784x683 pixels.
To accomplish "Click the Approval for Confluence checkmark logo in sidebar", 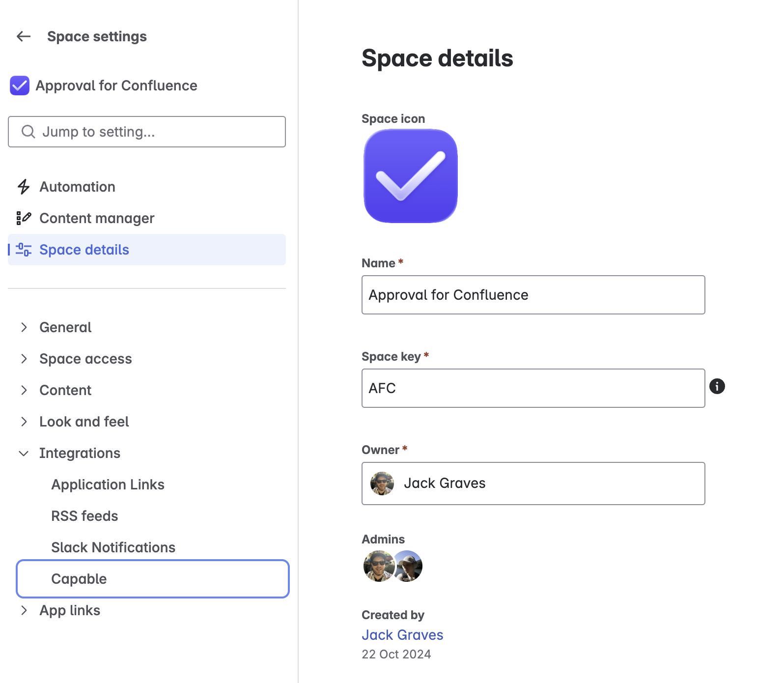I will click(20, 85).
